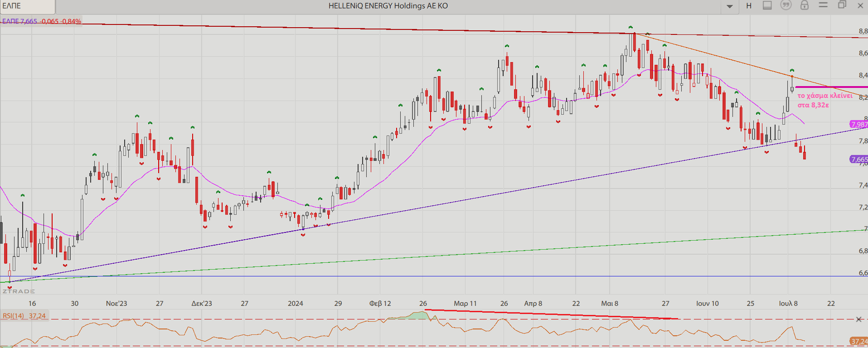868x348 pixels.
Task: Click the 7,665 last price tag
Action: tap(859, 159)
